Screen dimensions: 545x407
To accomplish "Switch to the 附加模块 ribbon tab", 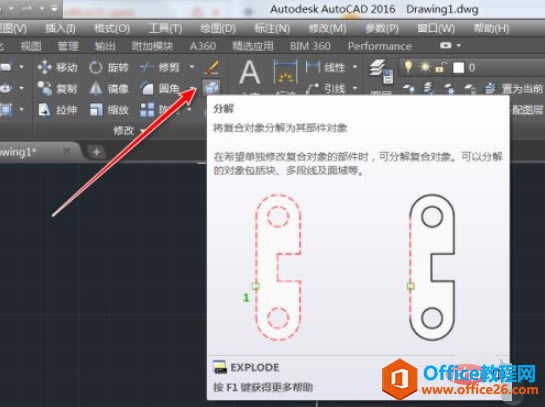I will (x=152, y=46).
